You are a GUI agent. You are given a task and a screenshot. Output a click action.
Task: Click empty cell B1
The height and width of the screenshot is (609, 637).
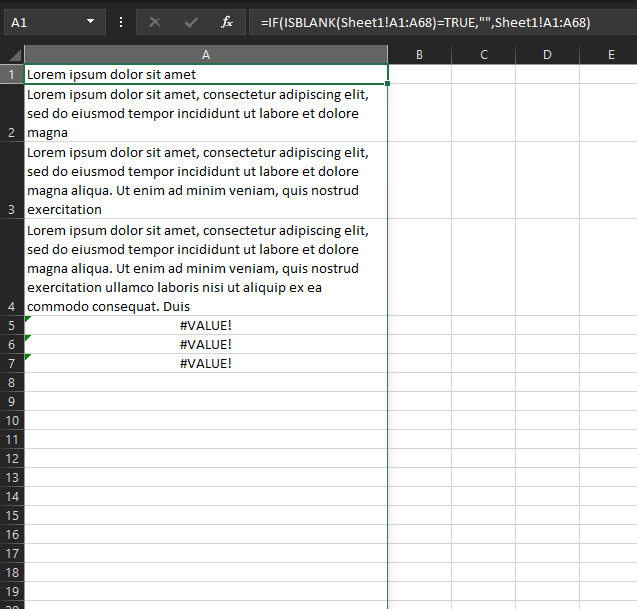[420, 74]
